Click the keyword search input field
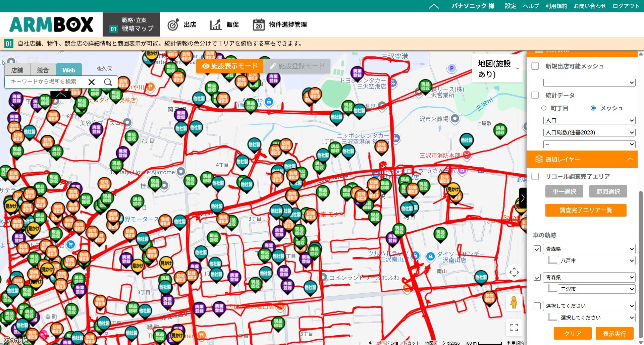This screenshot has width=644, height=345. (x=47, y=82)
